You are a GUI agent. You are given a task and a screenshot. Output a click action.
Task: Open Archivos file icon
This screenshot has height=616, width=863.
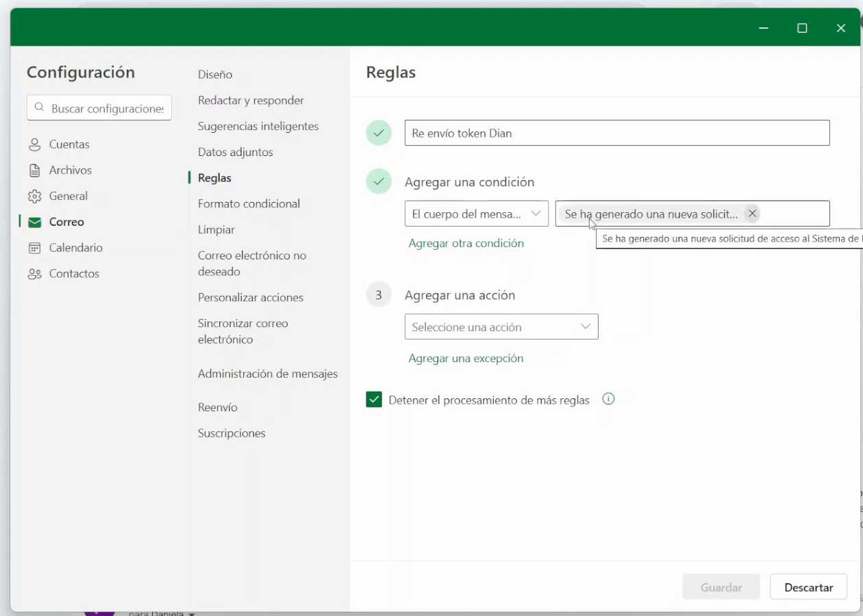(x=34, y=170)
